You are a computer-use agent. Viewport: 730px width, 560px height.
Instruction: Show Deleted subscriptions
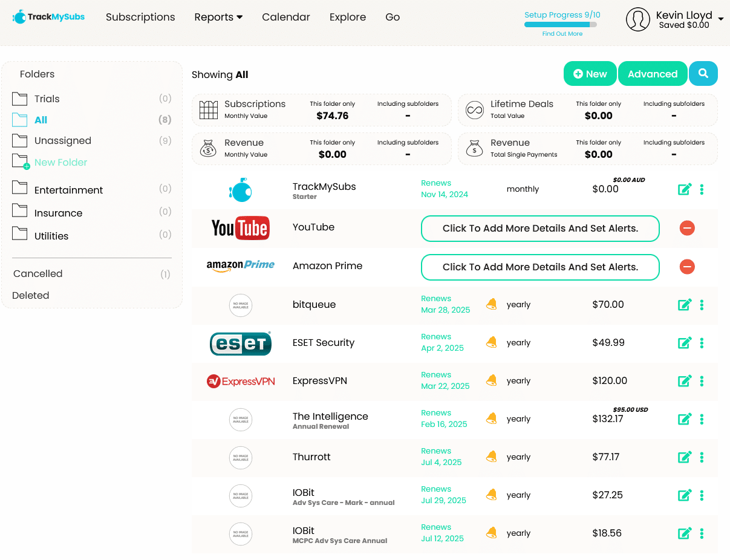click(x=31, y=295)
